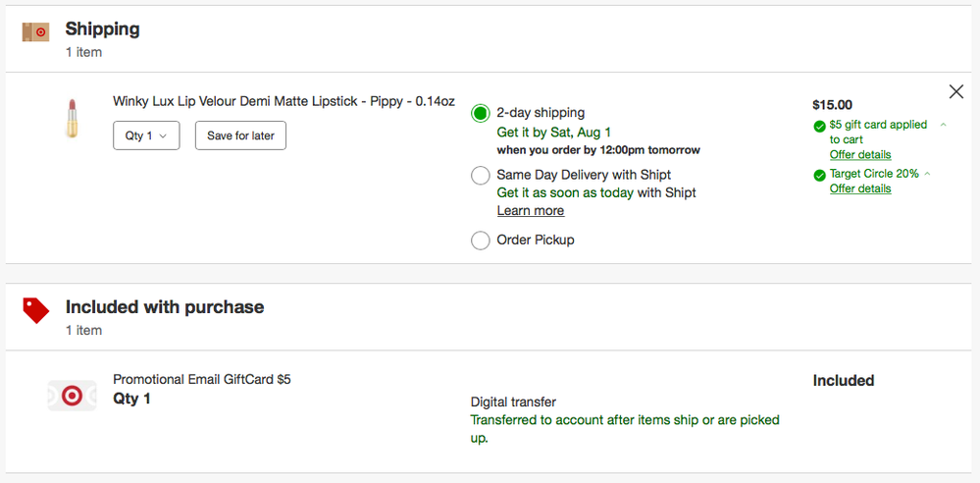Screen dimensions: 980x483
Task: Collapse the $5 gift card offer chevron
Action: [943, 125]
